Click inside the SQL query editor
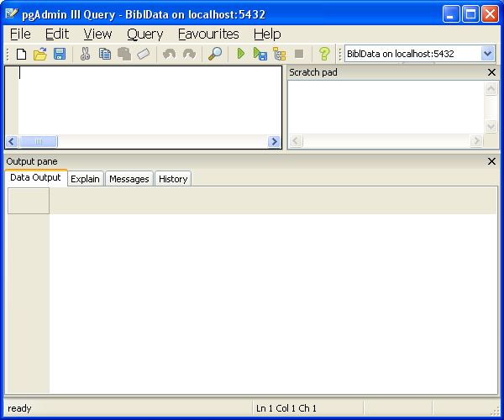 click(150, 101)
